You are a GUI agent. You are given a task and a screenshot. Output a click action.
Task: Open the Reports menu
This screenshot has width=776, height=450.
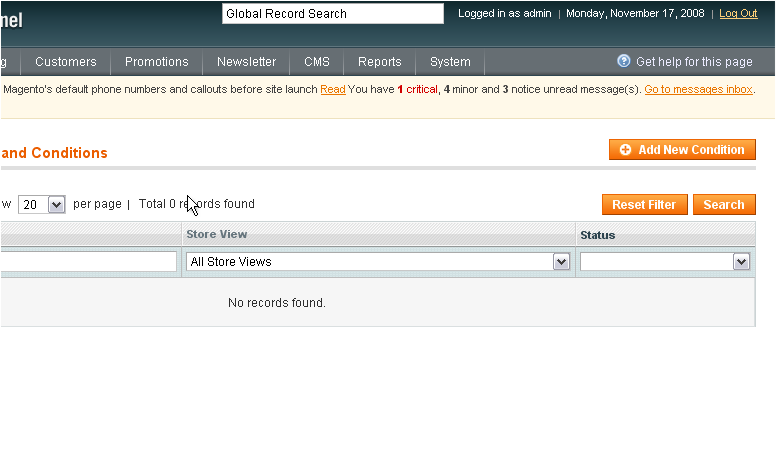coord(380,62)
